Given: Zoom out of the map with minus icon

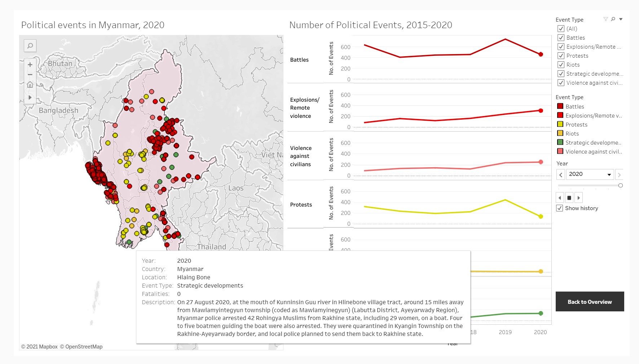Looking at the screenshot, I should (30, 75).
